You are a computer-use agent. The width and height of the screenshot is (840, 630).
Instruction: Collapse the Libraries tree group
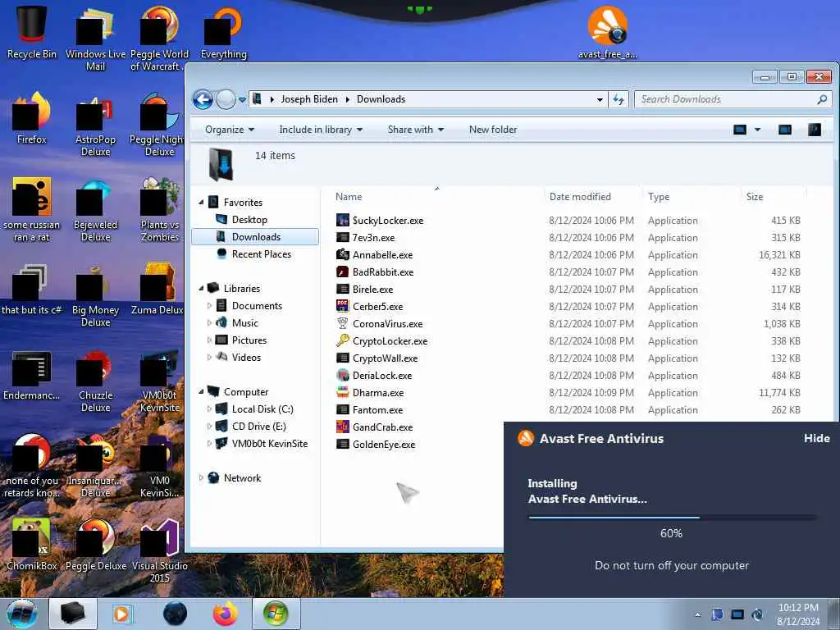(x=202, y=288)
